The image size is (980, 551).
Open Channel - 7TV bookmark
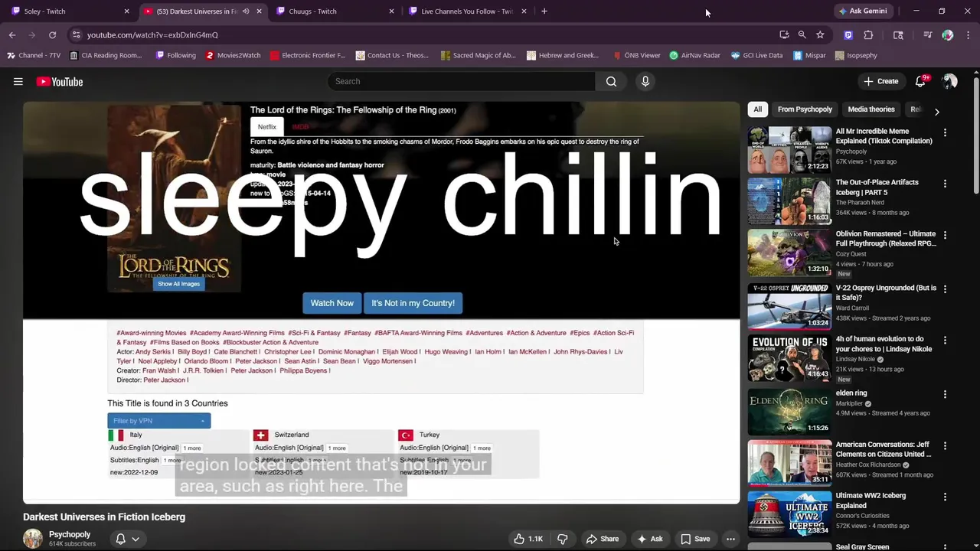[33, 55]
